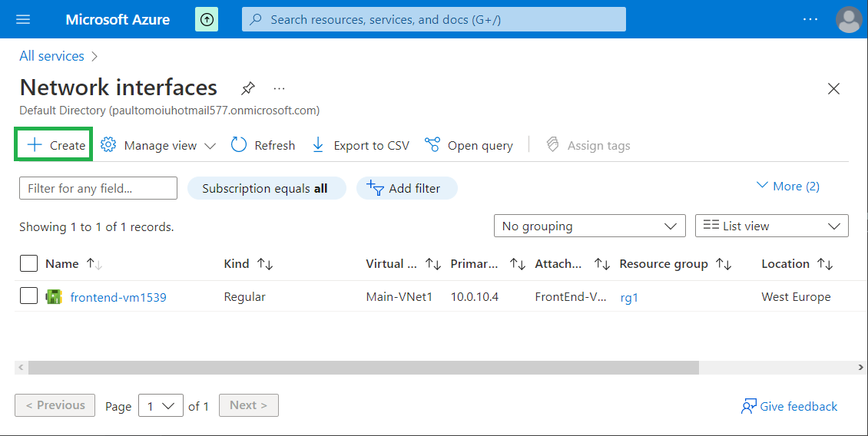Click the Showing 1 to 1 of 1 records text

pos(96,227)
